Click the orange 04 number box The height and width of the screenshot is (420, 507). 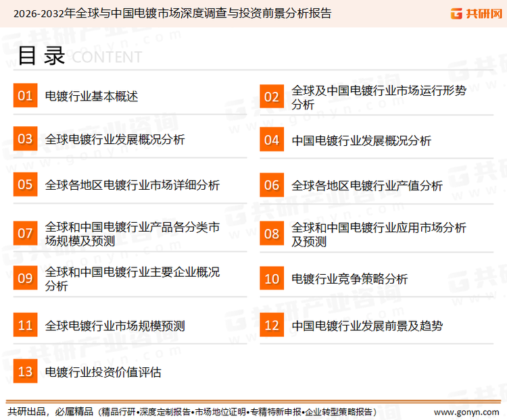click(272, 140)
